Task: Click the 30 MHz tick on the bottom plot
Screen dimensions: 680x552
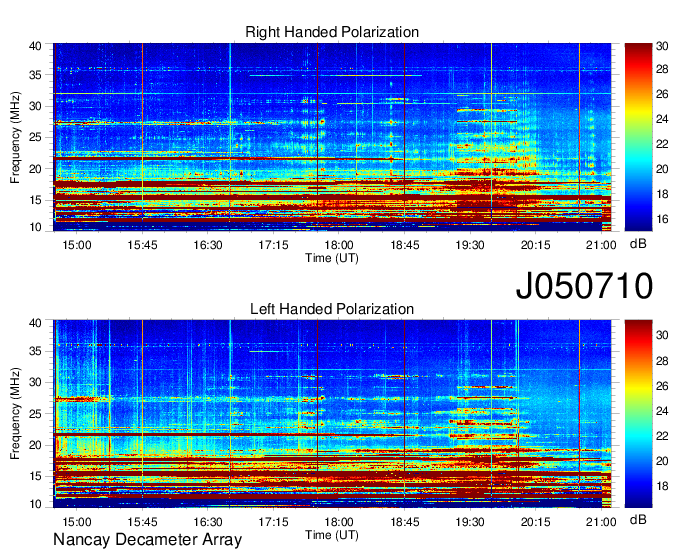Action: click(x=35, y=382)
